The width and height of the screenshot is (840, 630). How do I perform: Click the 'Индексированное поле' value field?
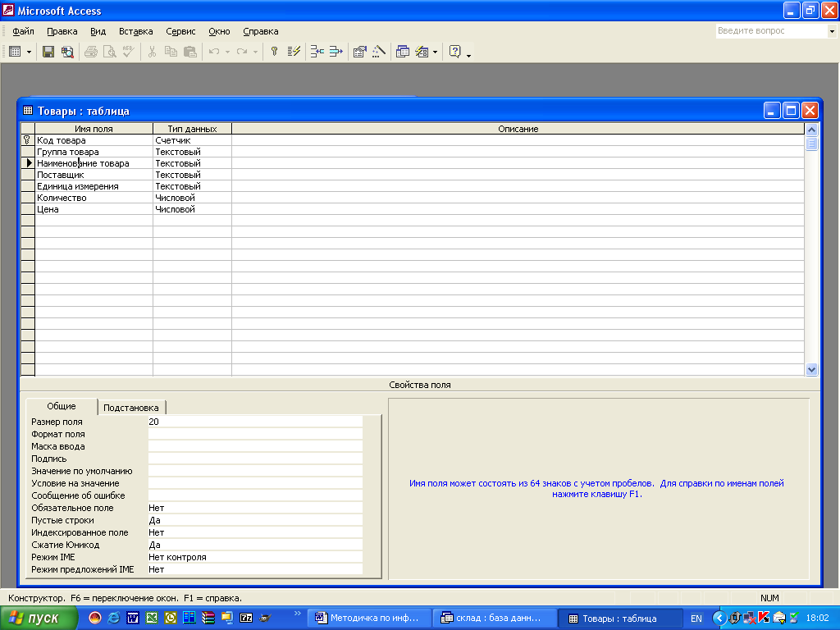(x=255, y=532)
